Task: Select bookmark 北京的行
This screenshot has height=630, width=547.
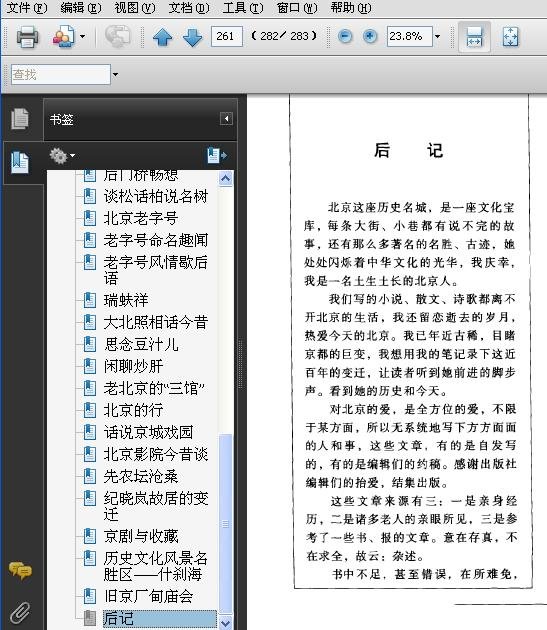Action: click(133, 410)
